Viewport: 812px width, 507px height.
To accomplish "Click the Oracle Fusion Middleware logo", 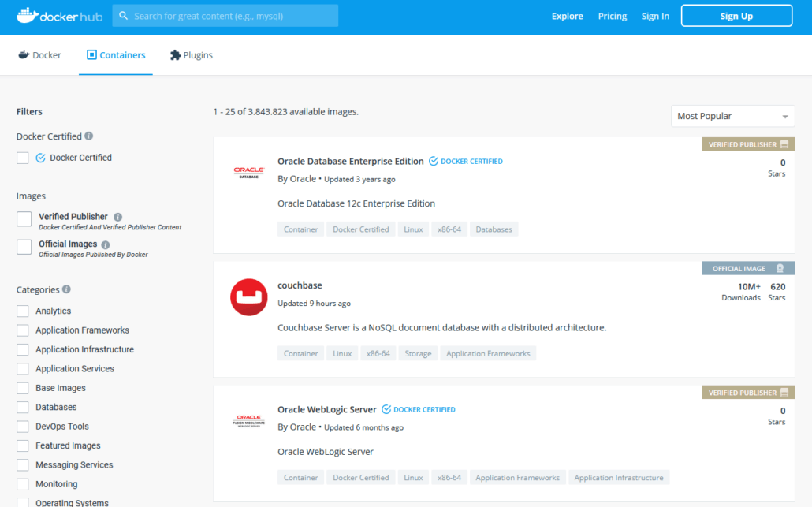I will (x=249, y=420).
